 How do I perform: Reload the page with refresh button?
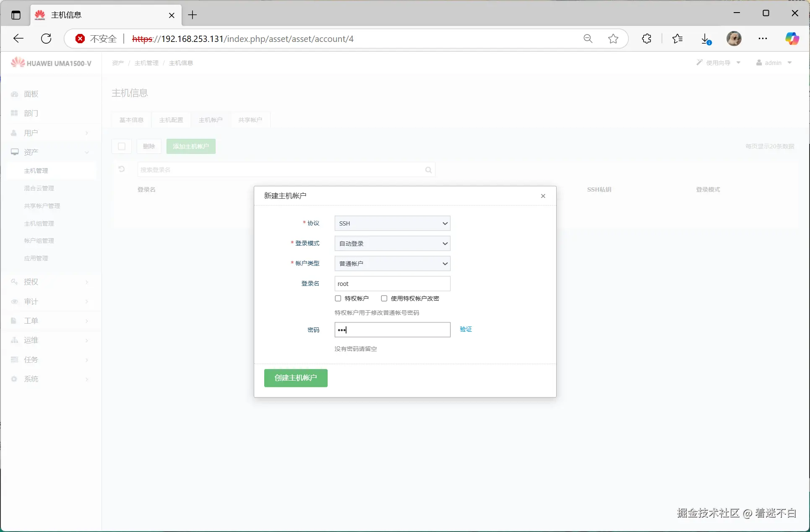[x=46, y=39]
